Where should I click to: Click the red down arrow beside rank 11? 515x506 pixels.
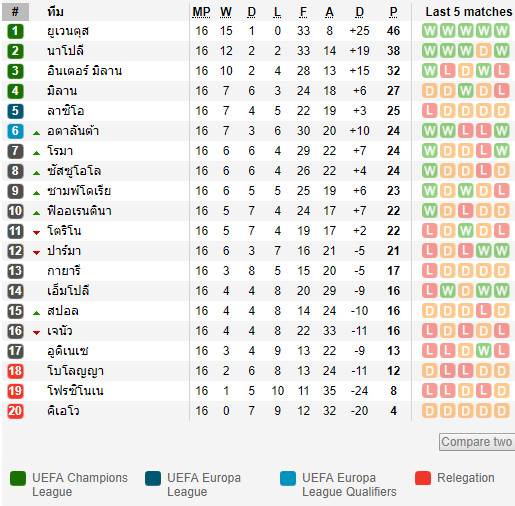coord(37,233)
